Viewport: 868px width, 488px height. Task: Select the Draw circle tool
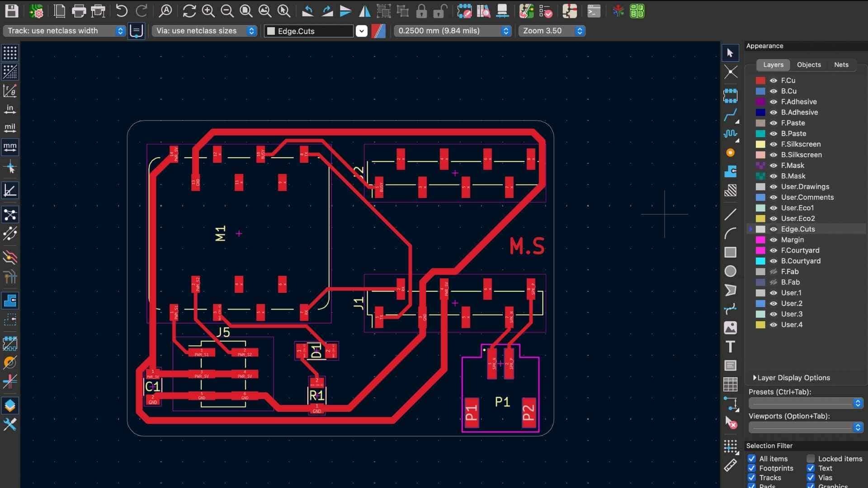[730, 271]
